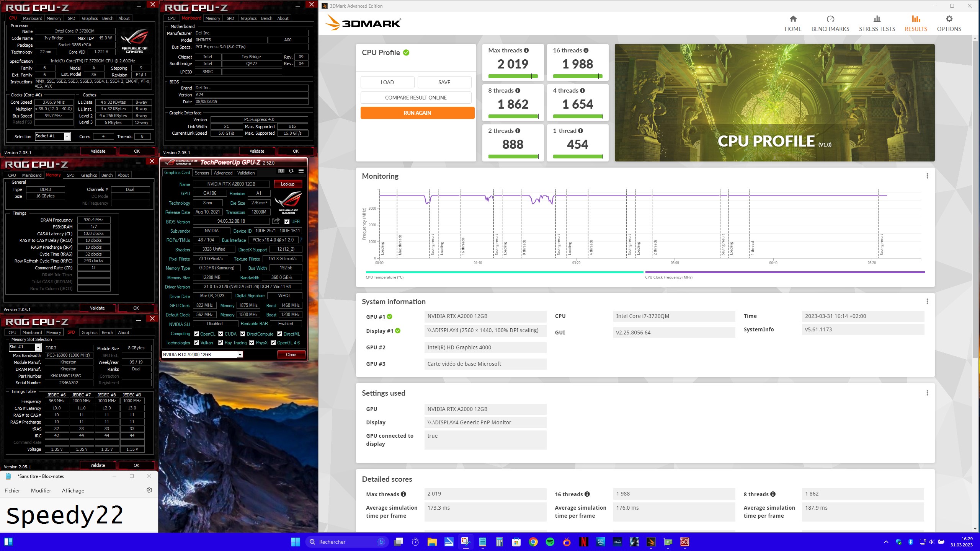Image resolution: width=980 pixels, height=551 pixels.
Task: Take a GPU-Z screenshot with camera icon
Action: click(x=281, y=171)
